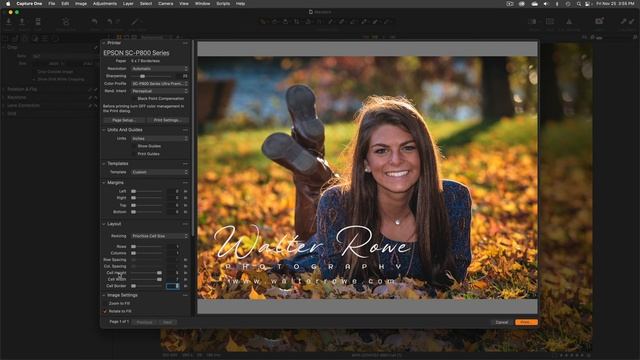Open Spotlight search in menu bar
The height and width of the screenshot is (360, 640).
coord(578,4)
